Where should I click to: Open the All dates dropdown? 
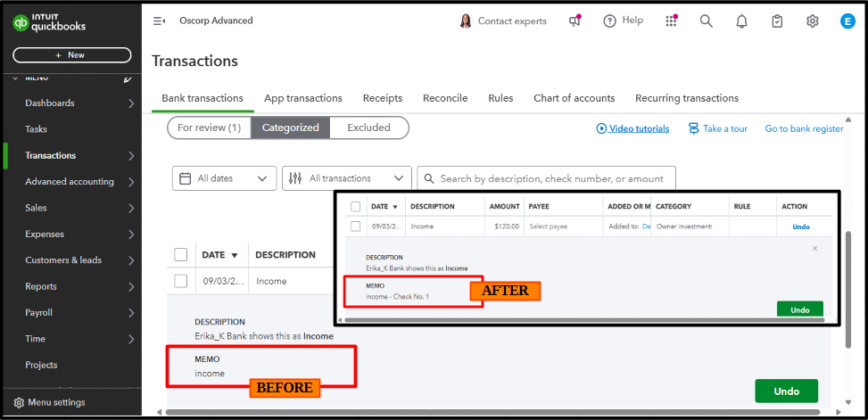[224, 178]
